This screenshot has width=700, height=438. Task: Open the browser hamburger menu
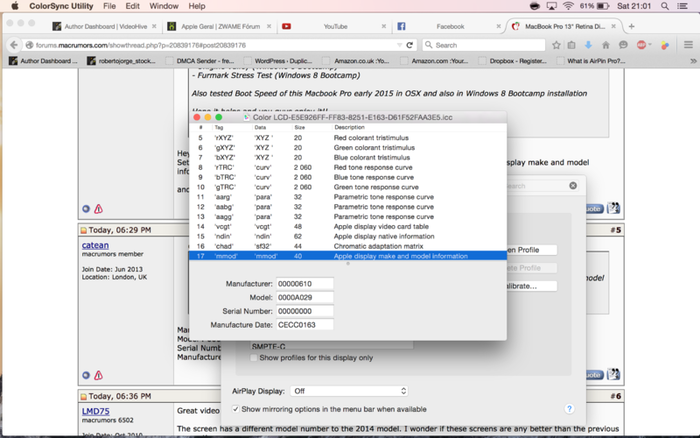point(688,45)
